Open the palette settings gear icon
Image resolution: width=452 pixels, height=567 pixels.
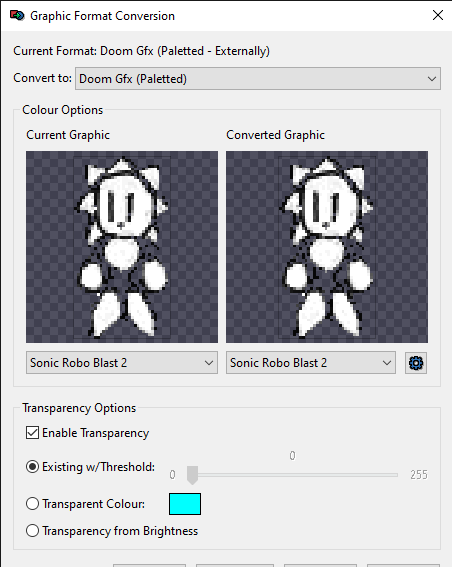pos(416,363)
